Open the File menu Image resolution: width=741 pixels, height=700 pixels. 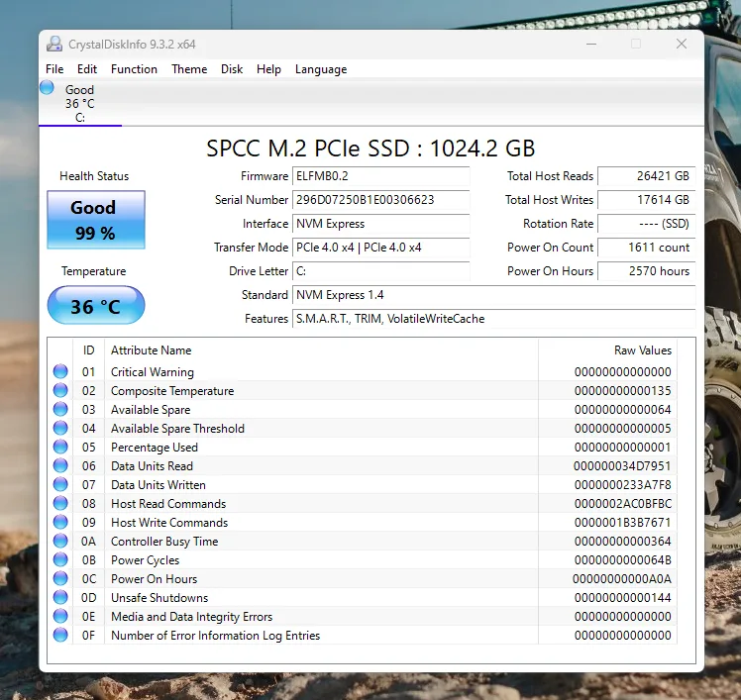54,69
